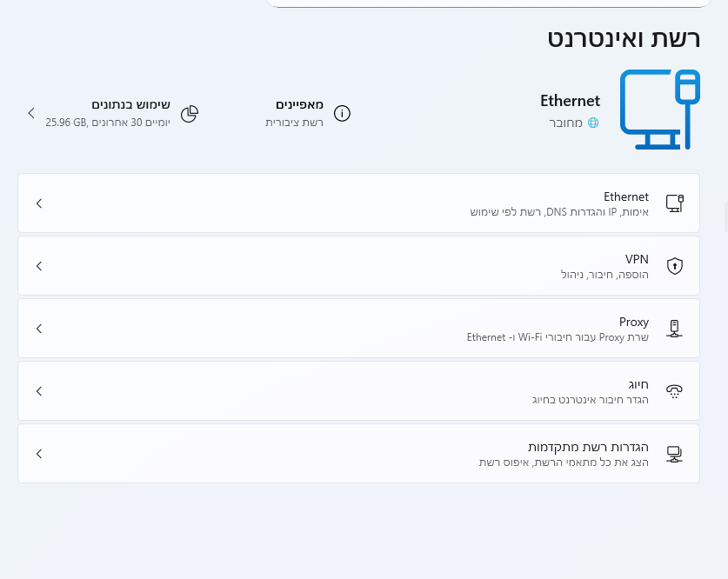The height and width of the screenshot is (579, 728).
Task: Click the Proxy server icon
Action: click(675, 329)
